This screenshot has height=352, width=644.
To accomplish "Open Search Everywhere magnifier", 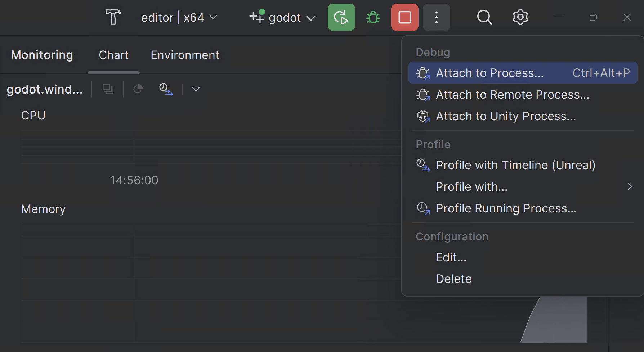I will (x=484, y=17).
